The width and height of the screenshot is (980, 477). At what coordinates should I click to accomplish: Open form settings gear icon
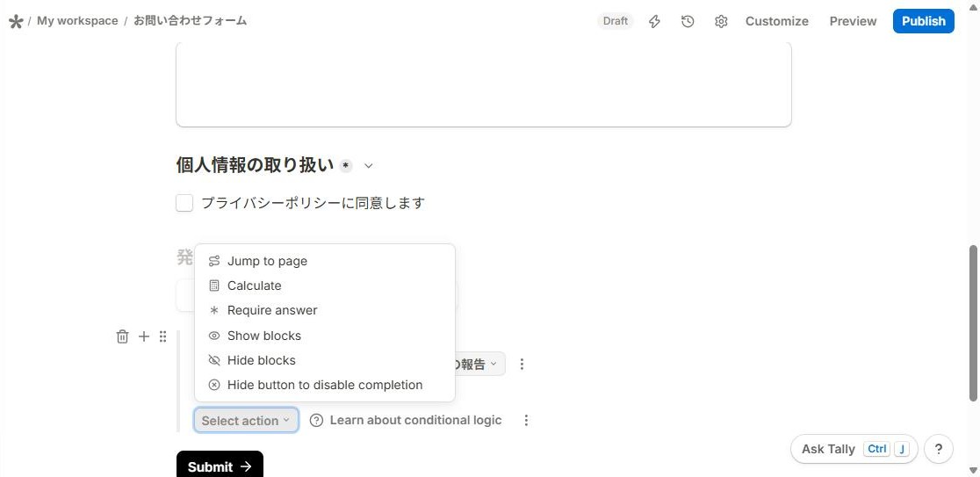point(721,21)
